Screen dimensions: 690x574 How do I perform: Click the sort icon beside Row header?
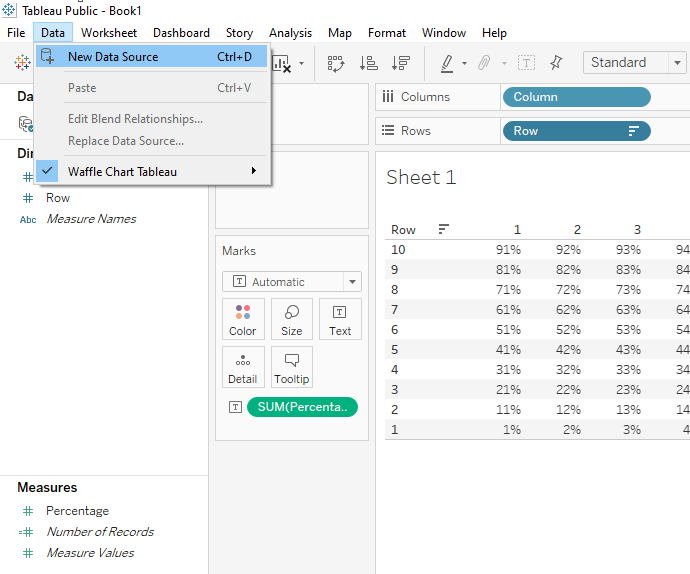(444, 229)
